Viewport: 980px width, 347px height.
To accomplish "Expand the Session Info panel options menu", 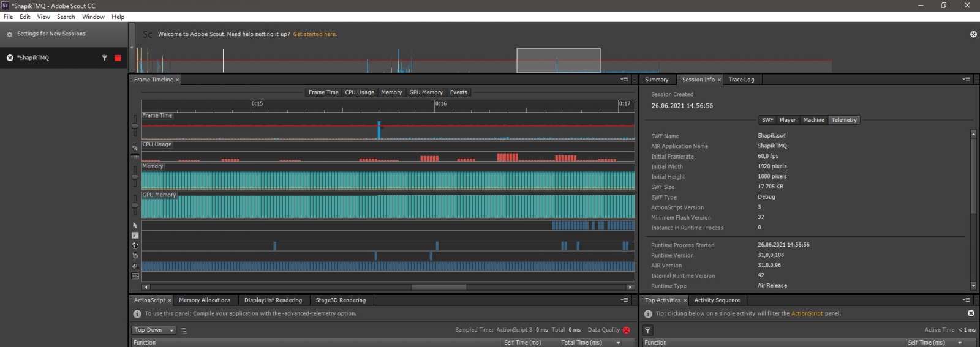I will point(966,80).
